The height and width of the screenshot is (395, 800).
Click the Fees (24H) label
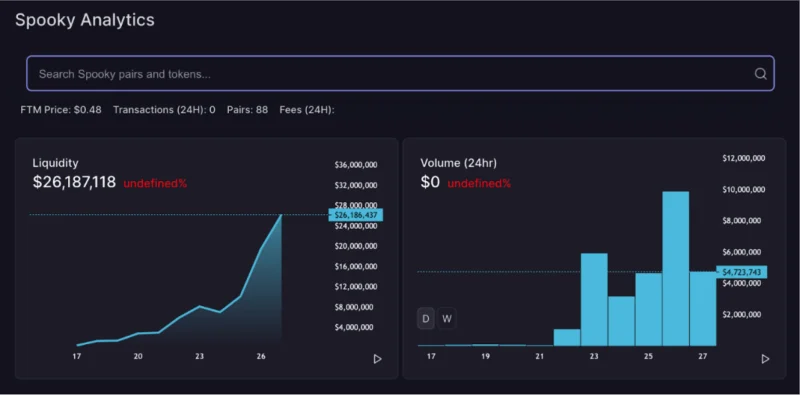(x=307, y=110)
